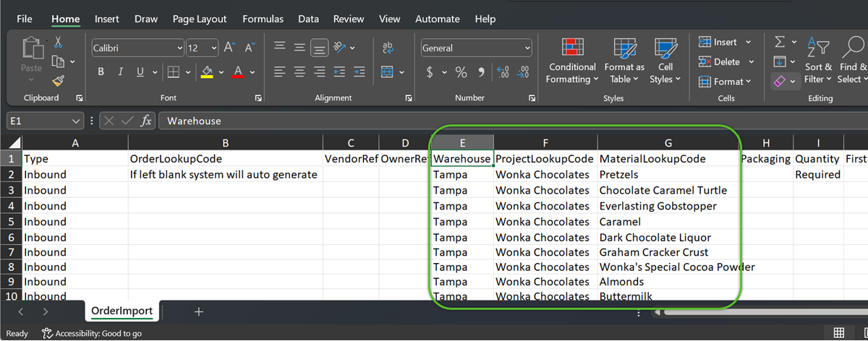868x341 pixels.
Task: Expand the Sort & Filter dropdown
Action: coord(818,61)
